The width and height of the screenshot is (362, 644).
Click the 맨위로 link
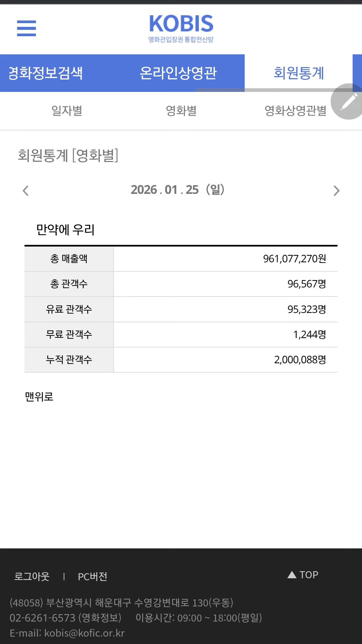pyautogui.click(x=39, y=396)
